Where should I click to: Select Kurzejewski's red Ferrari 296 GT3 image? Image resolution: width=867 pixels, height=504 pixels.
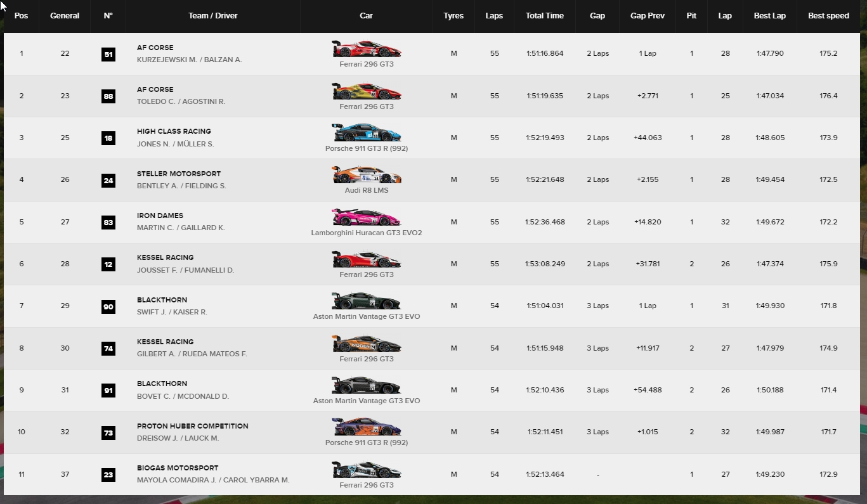(367, 49)
